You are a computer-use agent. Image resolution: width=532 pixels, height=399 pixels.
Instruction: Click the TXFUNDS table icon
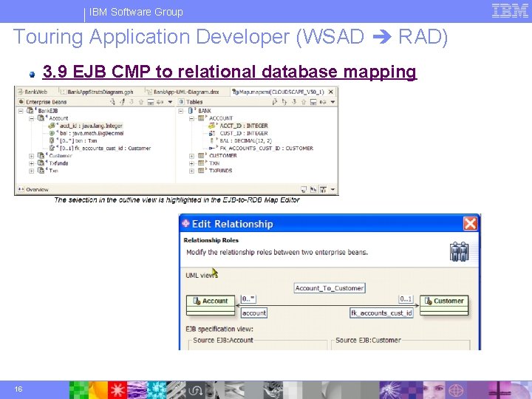pyautogui.click(x=201, y=171)
